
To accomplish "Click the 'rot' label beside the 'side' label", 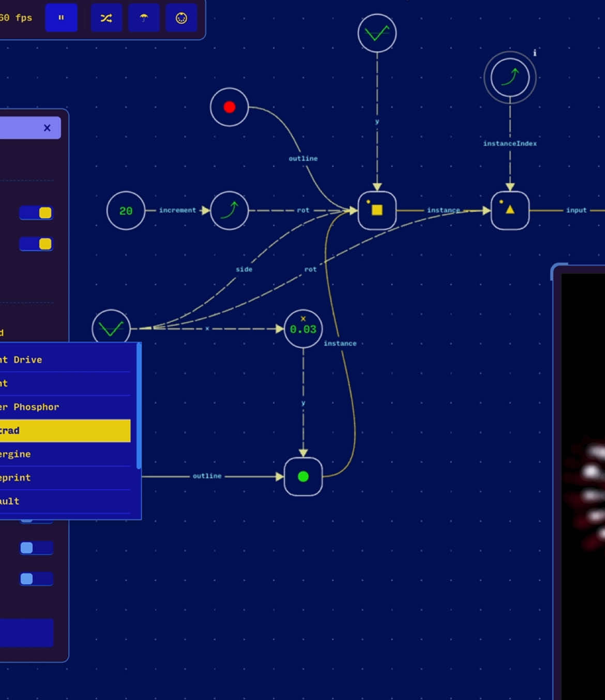I will tap(310, 269).
